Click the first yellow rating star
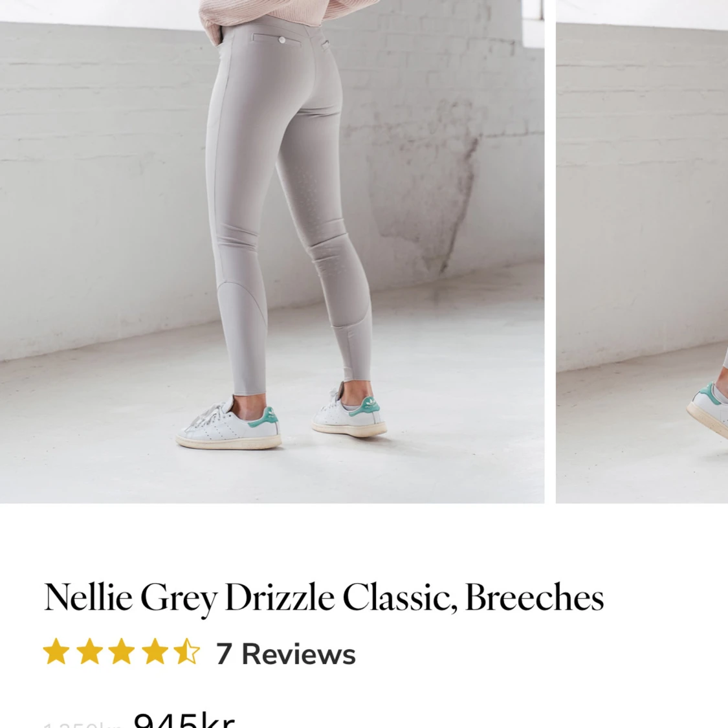The width and height of the screenshot is (728, 728). pos(56,652)
